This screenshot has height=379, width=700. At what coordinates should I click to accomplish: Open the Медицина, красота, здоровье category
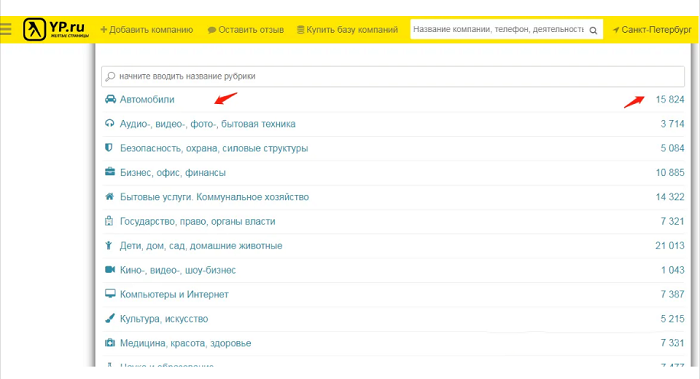[185, 343]
